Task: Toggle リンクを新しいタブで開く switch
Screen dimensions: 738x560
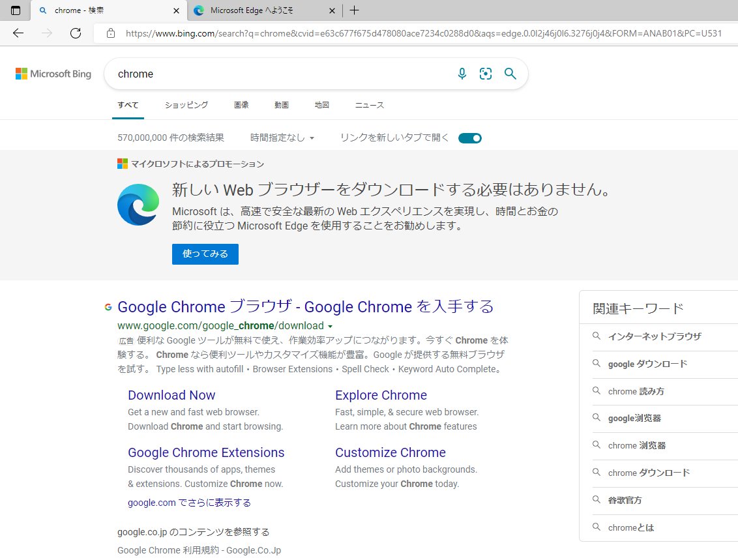Action: 469,138
